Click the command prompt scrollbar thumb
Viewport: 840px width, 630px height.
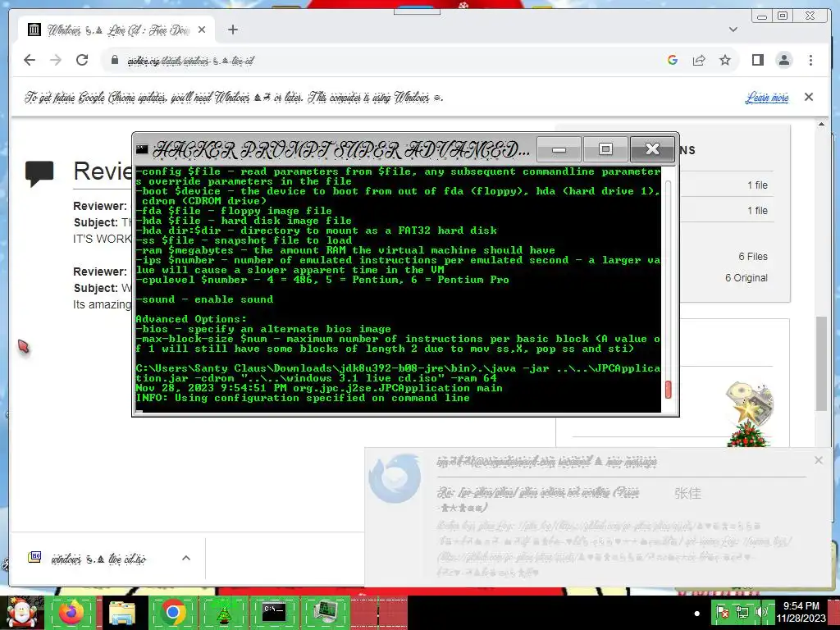click(668, 389)
